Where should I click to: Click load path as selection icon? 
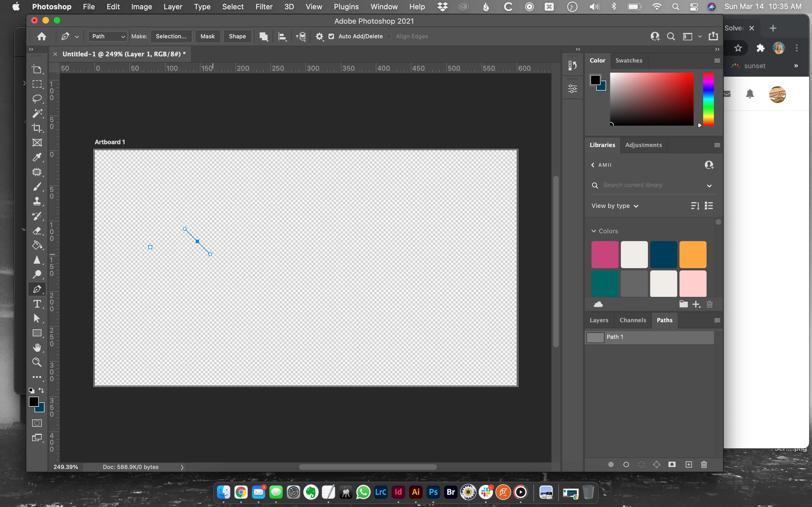(641, 464)
